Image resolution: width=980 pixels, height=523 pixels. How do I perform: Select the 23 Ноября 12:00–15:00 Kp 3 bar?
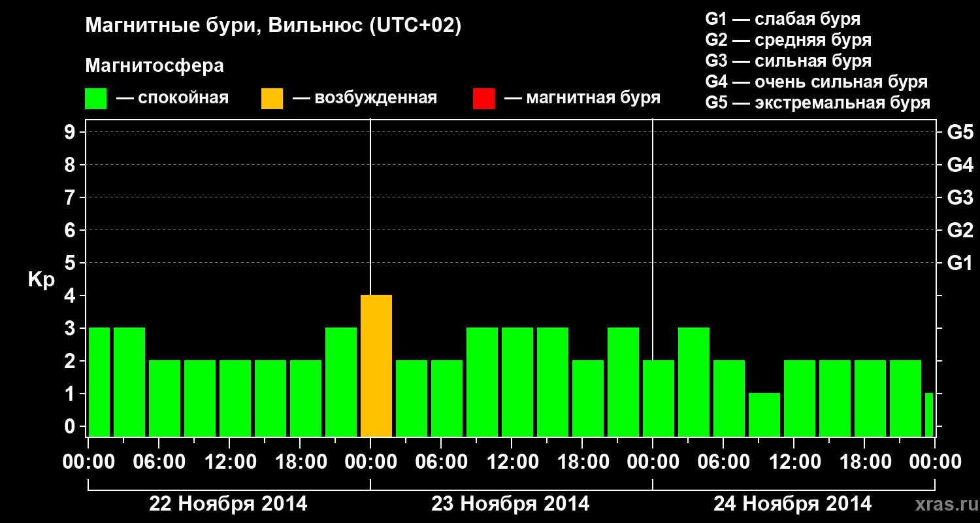tap(517, 382)
